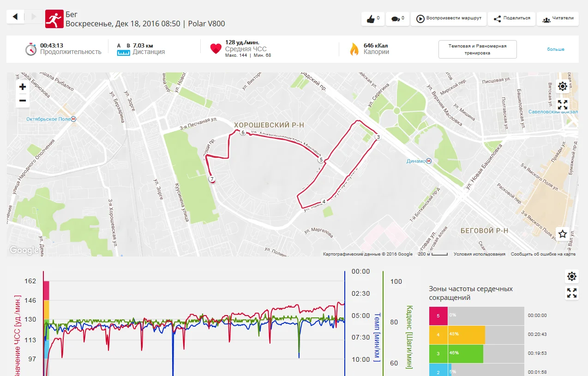
Task: Select heart rate zone 3 green swatch
Action: tap(438, 354)
